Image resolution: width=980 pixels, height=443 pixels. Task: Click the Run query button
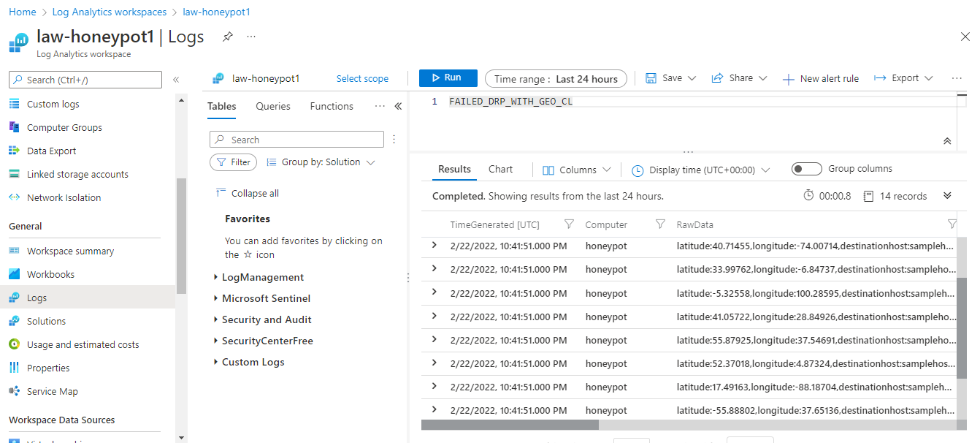[x=448, y=78]
